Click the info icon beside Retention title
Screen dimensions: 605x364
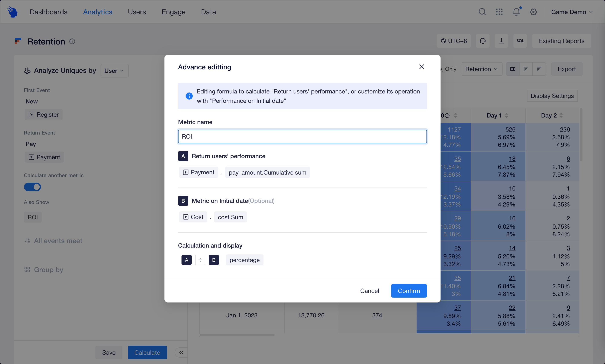[72, 42]
